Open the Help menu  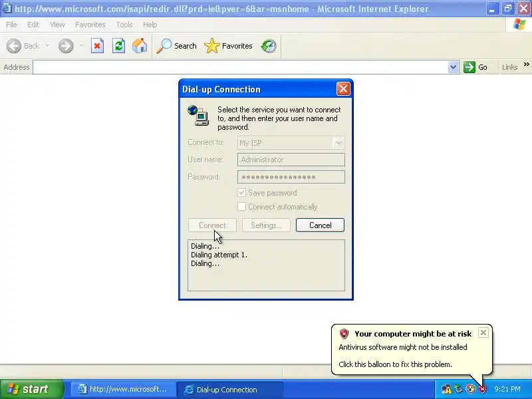point(150,25)
